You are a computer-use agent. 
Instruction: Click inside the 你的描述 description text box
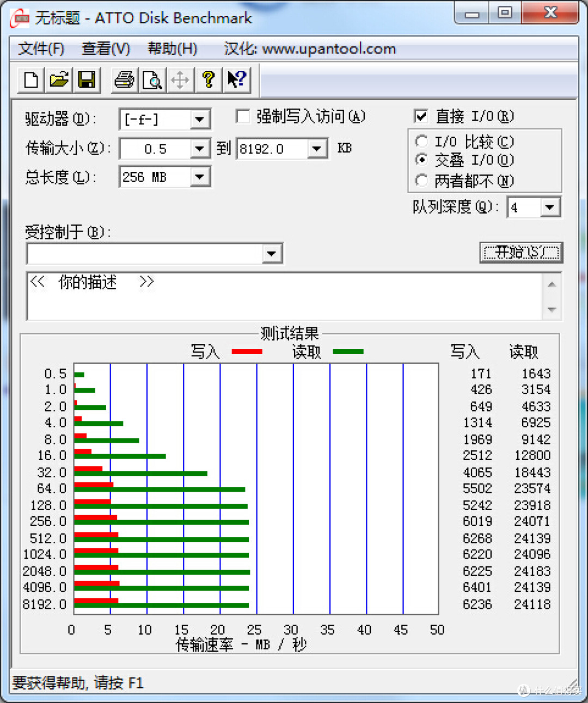coord(284,296)
